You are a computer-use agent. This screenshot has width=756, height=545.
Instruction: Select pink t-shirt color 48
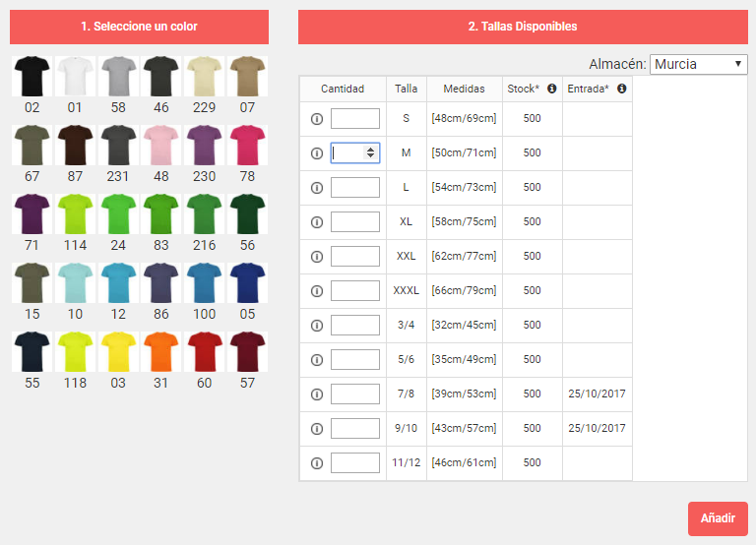(161, 145)
